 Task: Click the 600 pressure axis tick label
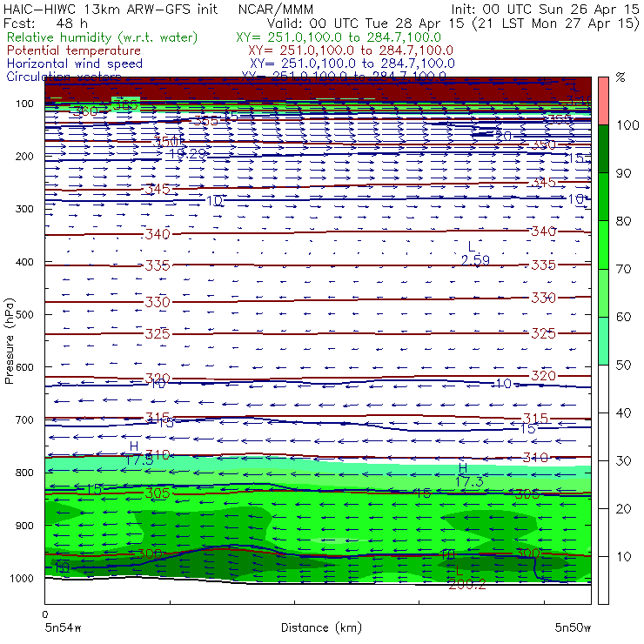[24, 366]
